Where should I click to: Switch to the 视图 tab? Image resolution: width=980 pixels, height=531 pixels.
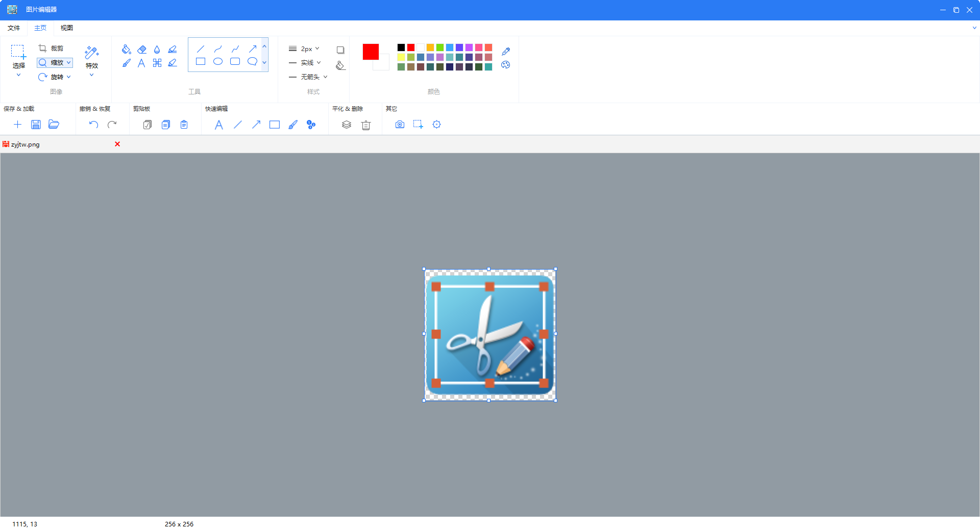coord(67,28)
